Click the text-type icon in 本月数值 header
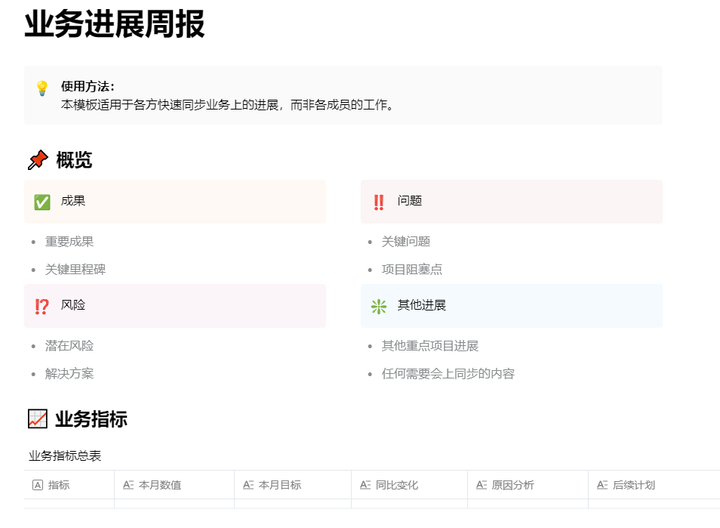The height and width of the screenshot is (528, 720). pos(128,485)
